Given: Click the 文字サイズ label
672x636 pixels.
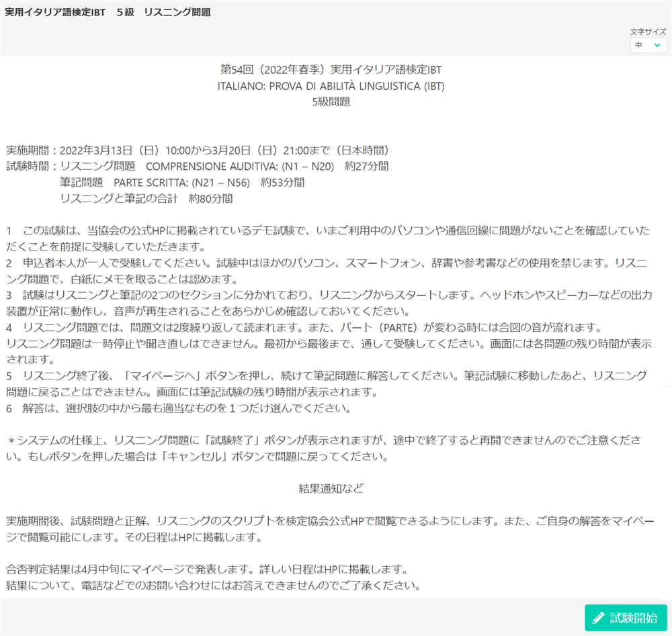Looking at the screenshot, I should click(648, 32).
